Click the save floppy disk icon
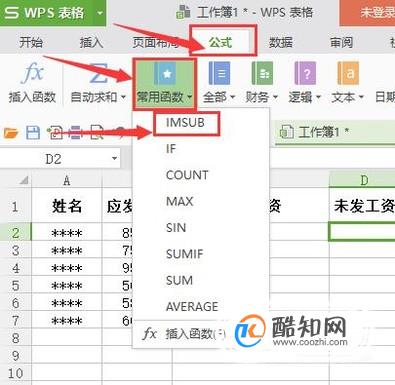The width and height of the screenshot is (395, 385). [x=33, y=133]
